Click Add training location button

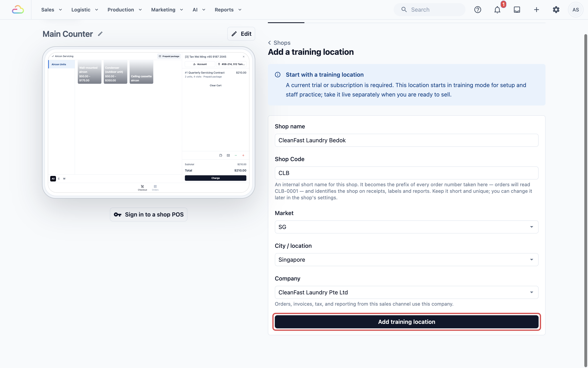point(406,322)
